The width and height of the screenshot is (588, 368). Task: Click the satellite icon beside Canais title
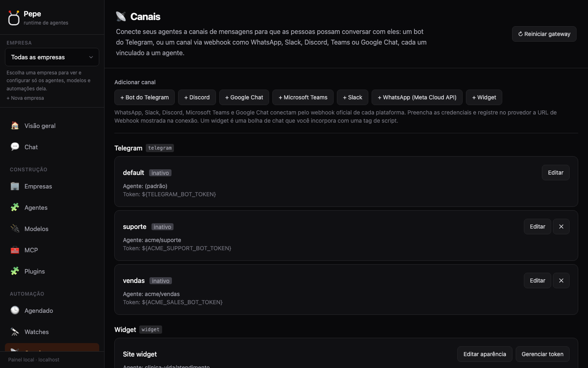tap(121, 16)
